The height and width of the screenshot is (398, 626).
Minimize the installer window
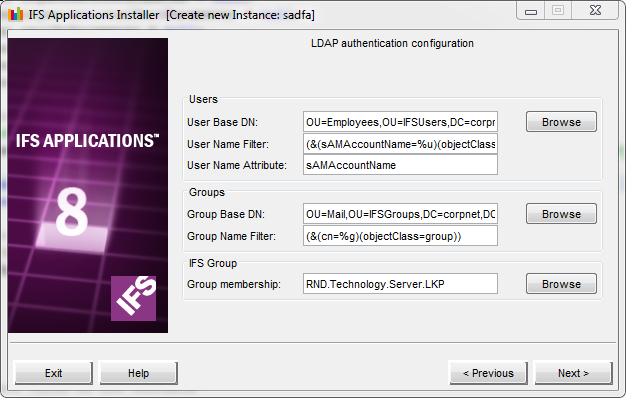pyautogui.click(x=531, y=10)
